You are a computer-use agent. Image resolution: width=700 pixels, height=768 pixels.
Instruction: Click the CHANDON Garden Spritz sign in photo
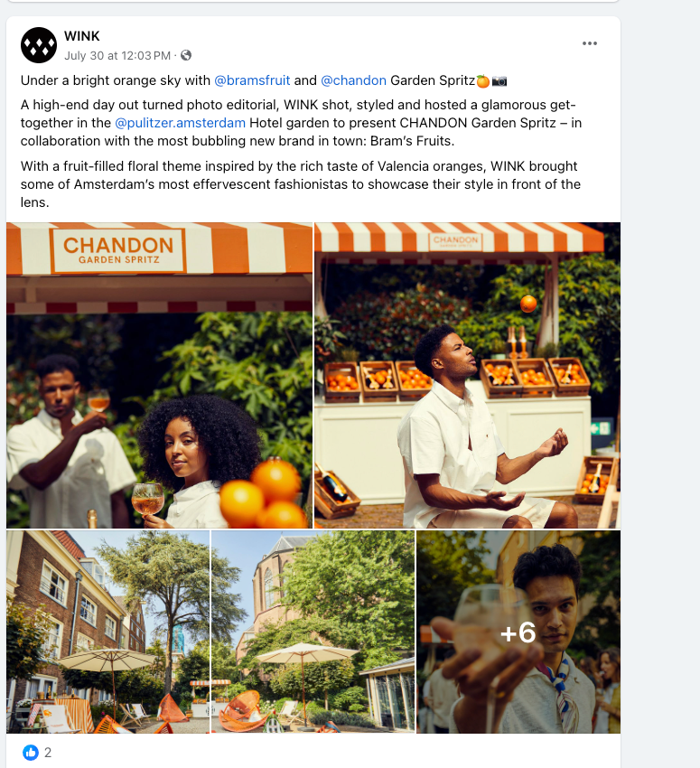click(x=118, y=250)
